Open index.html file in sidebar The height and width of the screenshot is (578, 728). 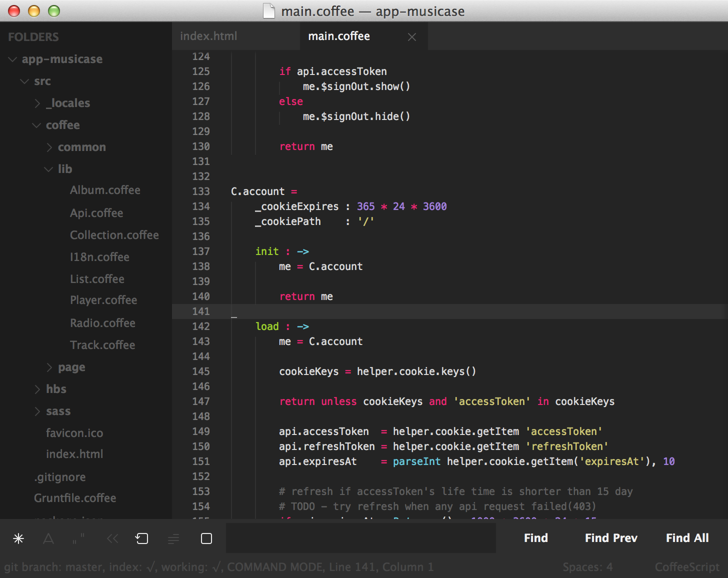pyautogui.click(x=74, y=454)
